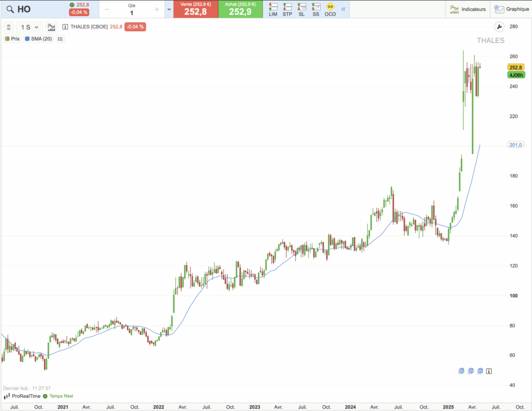Click the info icon before THALES [CBOE]

point(65,27)
